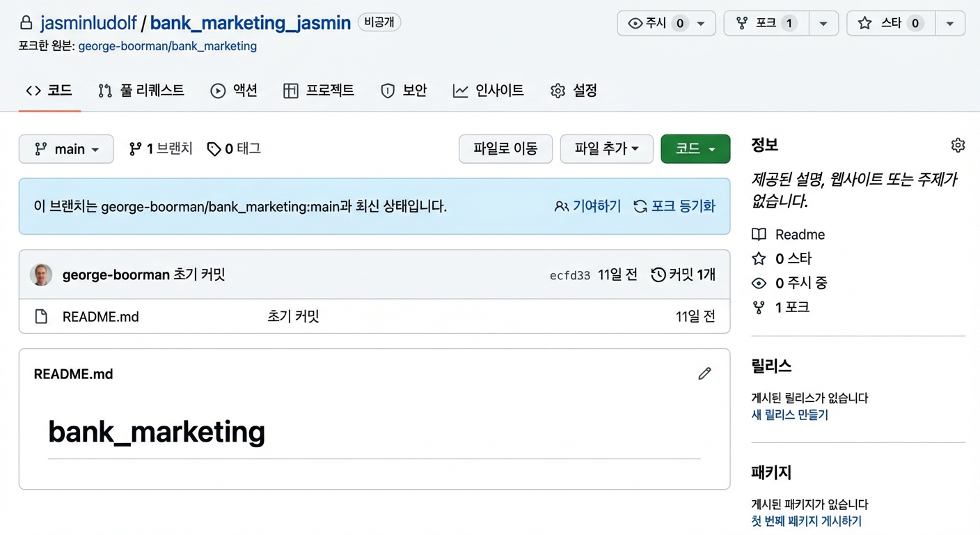Click the book icon beside Readme

coord(759,235)
